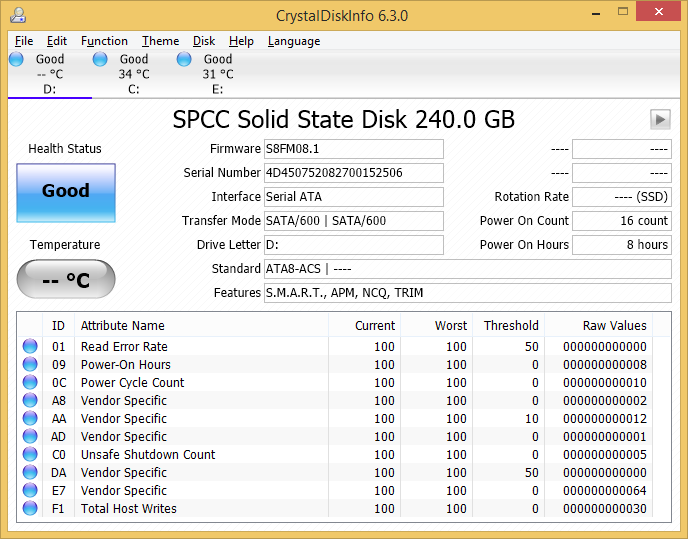Click status orb for attribute AA

[x=30, y=418]
